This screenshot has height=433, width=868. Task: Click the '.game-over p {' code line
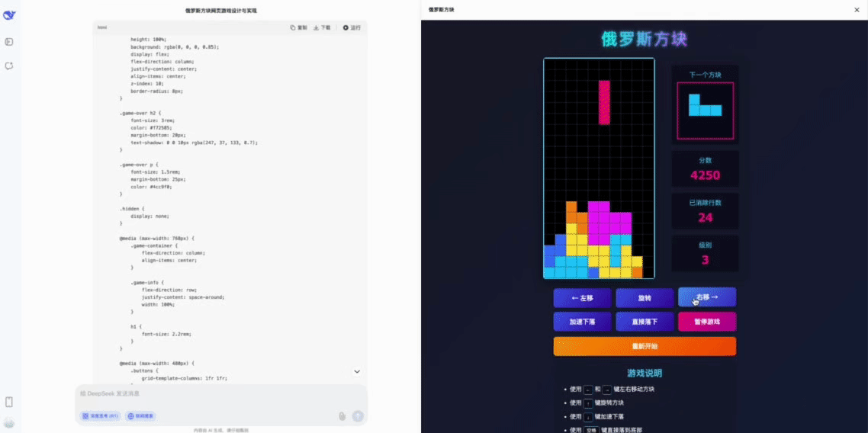point(139,165)
